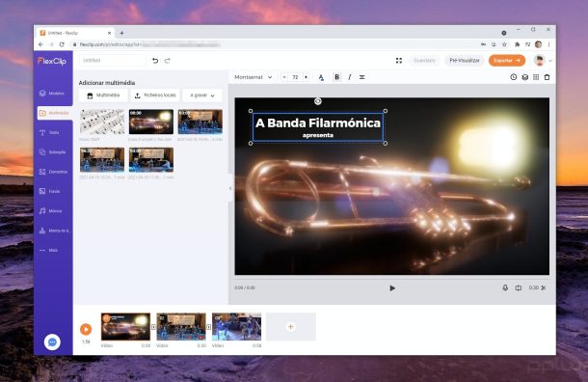Undo the last action
588x382 pixels.
click(x=155, y=61)
